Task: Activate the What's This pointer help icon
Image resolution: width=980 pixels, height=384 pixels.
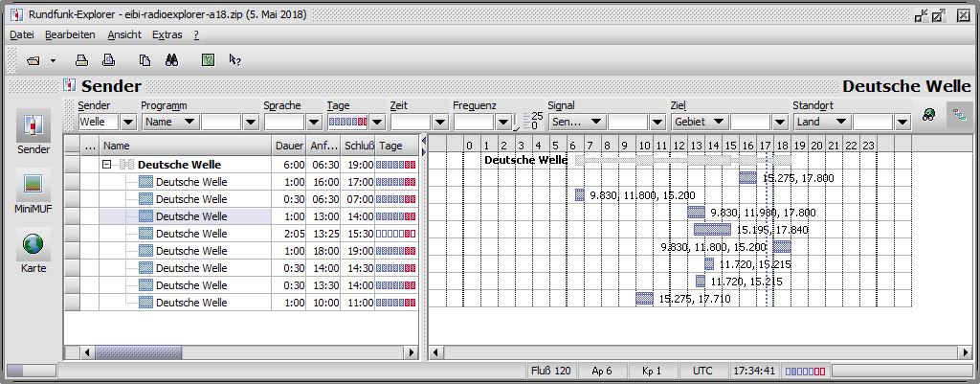Action: pyautogui.click(x=234, y=60)
